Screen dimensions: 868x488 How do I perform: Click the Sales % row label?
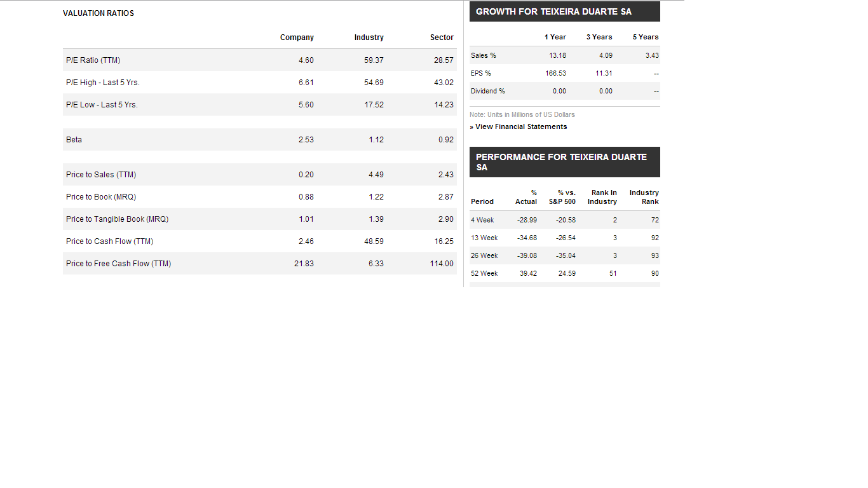pos(484,55)
